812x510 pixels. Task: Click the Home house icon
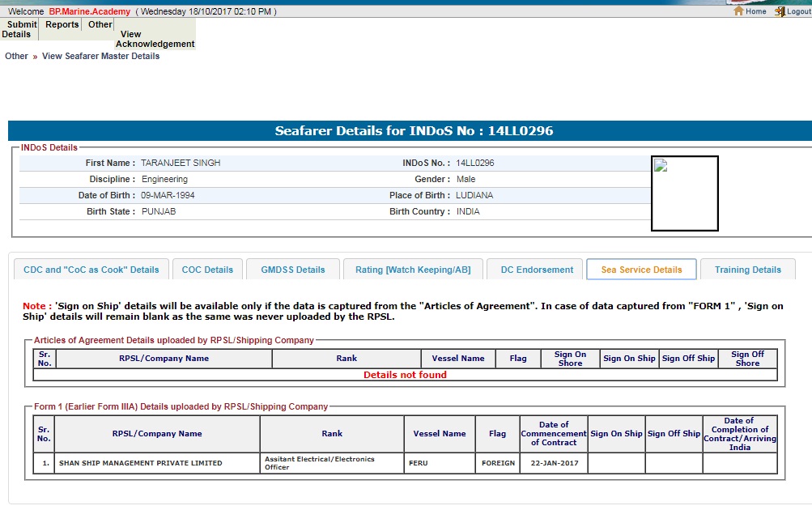(738, 11)
